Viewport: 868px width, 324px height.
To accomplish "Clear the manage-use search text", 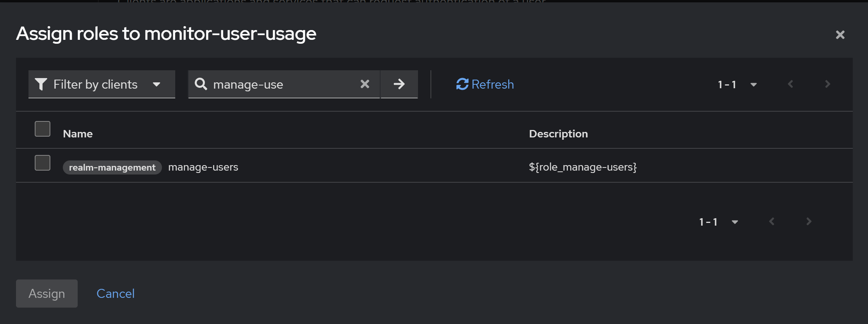I will [x=365, y=84].
